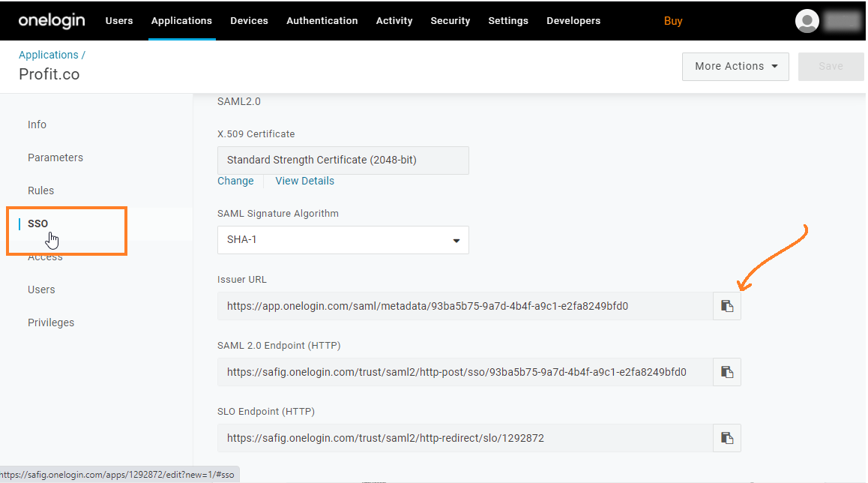Click the Issuer URL field

(x=465, y=306)
